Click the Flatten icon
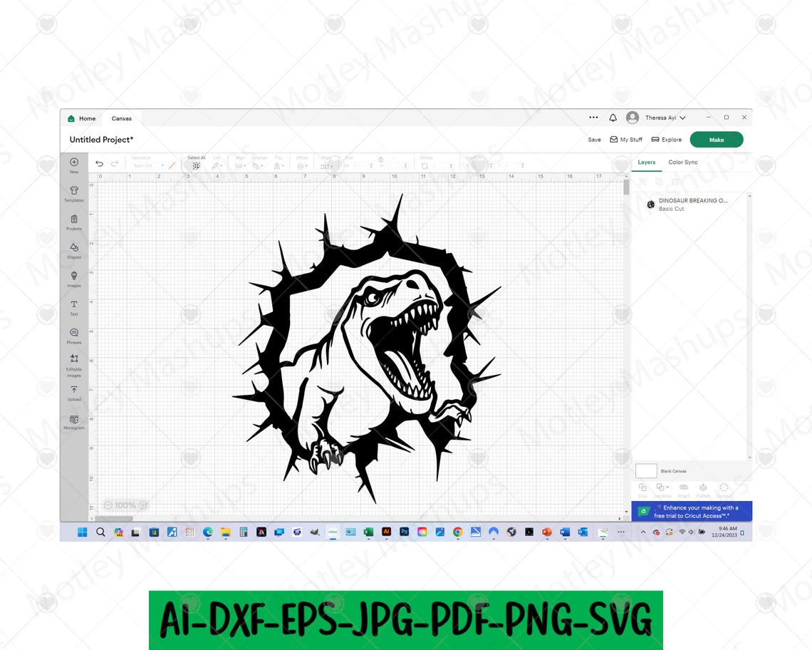This screenshot has height=650, width=812. point(703,488)
